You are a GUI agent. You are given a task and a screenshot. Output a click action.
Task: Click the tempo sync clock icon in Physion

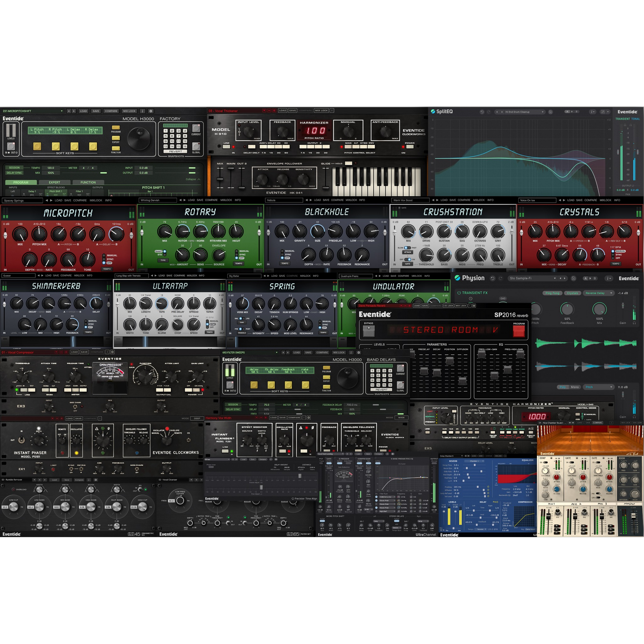(471, 299)
